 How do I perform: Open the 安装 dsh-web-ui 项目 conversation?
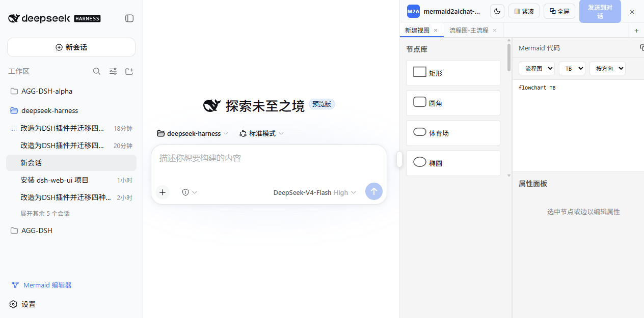(x=71, y=180)
